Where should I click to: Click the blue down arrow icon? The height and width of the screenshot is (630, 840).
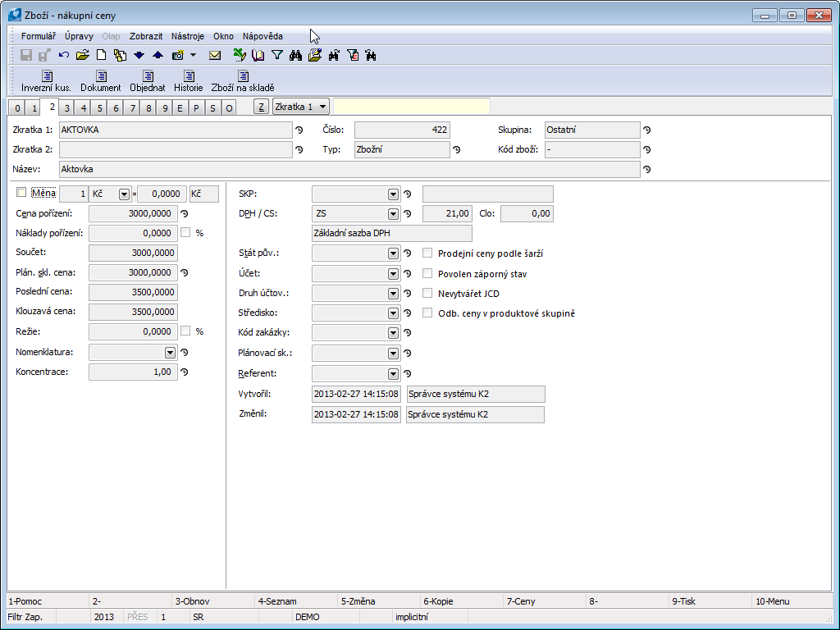(139, 55)
